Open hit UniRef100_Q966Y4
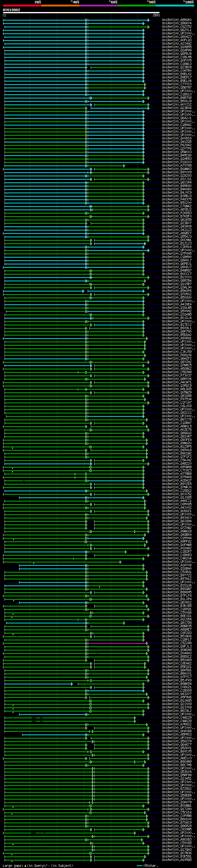The height and width of the screenshot is (868, 197). click(x=177, y=23)
